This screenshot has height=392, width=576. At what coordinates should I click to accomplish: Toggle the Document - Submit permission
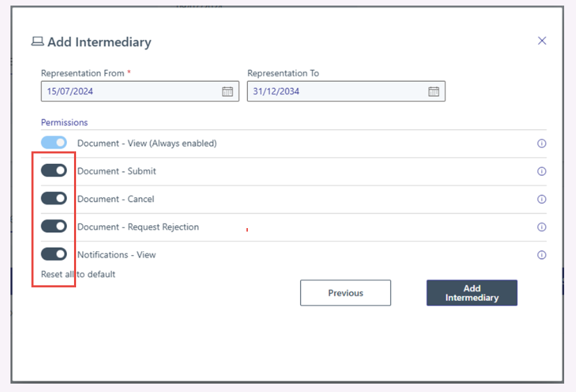pyautogui.click(x=54, y=171)
